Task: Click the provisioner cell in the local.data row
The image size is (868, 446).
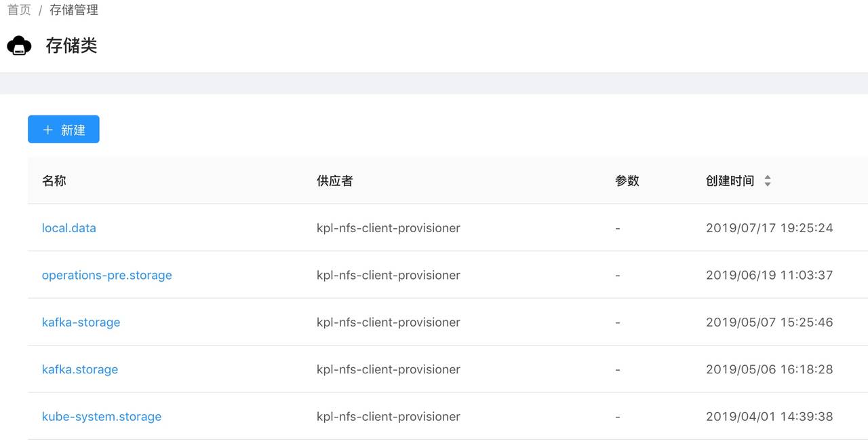Action: (389, 228)
